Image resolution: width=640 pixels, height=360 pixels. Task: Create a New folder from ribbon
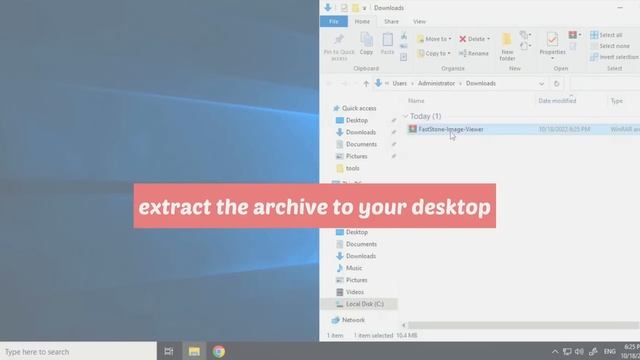(507, 47)
